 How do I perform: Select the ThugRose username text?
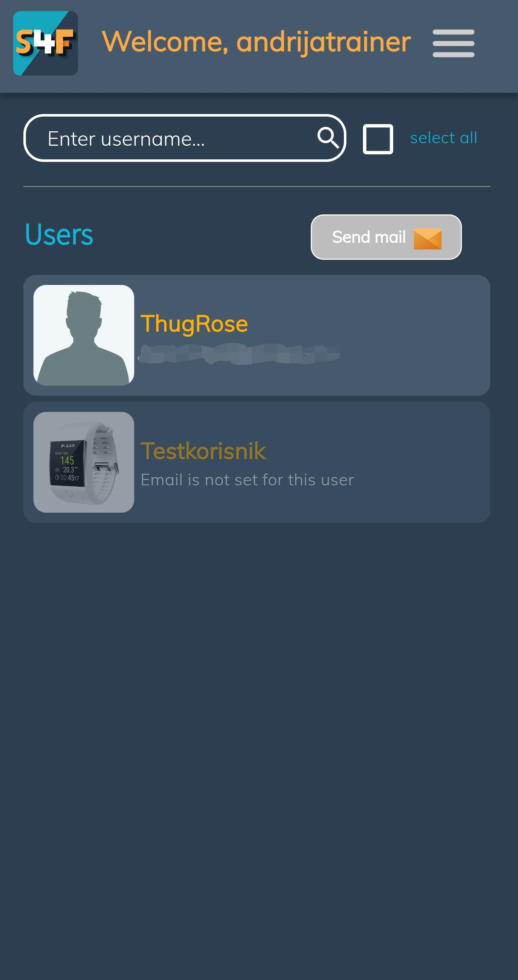coord(194,324)
